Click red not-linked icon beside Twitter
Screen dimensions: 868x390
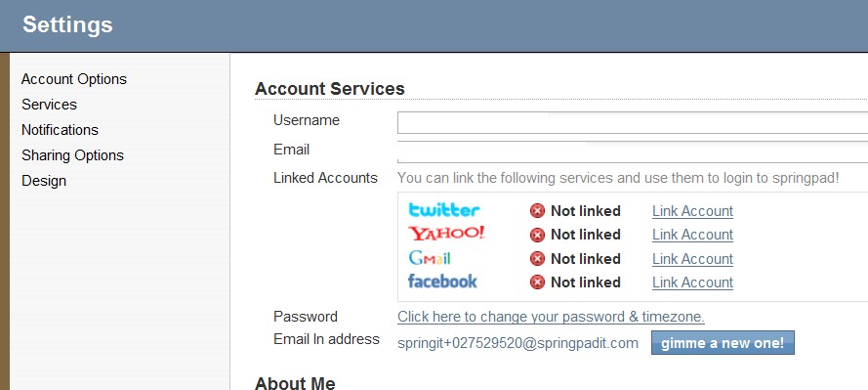click(537, 211)
